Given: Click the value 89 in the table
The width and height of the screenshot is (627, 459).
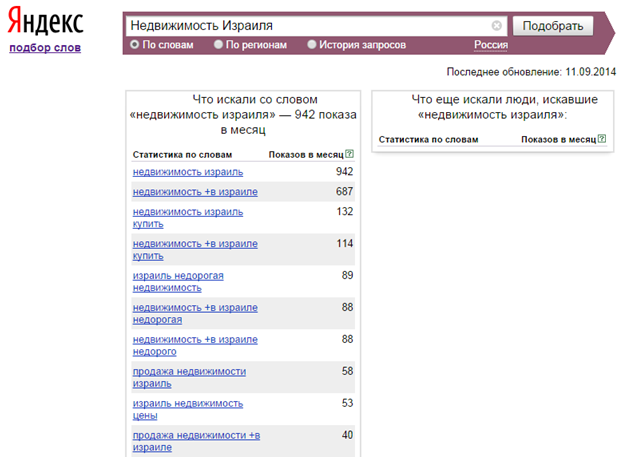Looking at the screenshot, I should [347, 275].
